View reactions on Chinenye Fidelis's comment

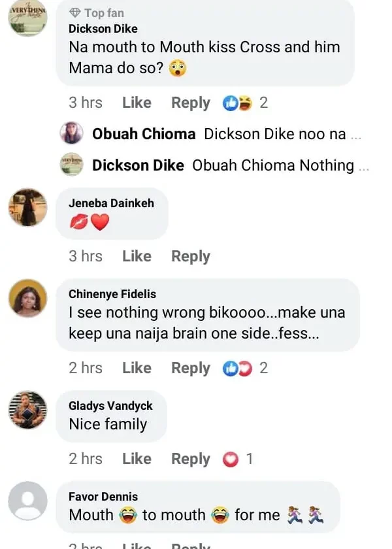click(x=245, y=368)
